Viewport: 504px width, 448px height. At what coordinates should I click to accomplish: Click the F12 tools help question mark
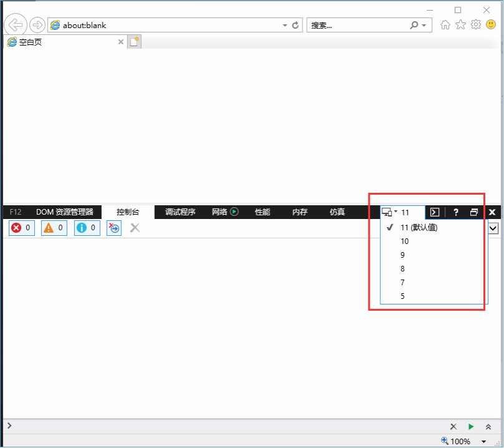pyautogui.click(x=456, y=212)
